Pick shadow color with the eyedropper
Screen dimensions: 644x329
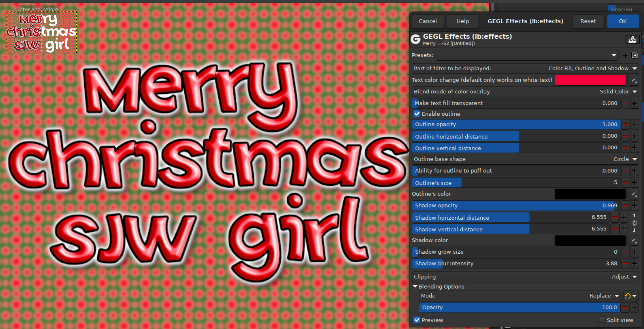click(x=633, y=240)
